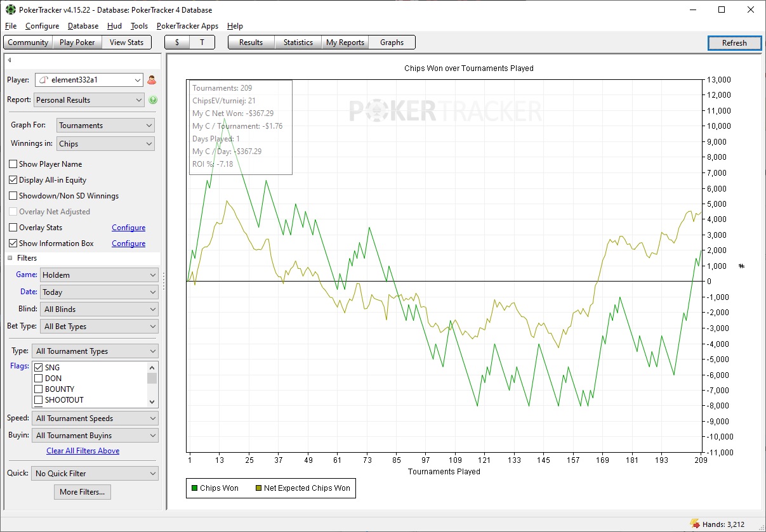Click the Flags list scroll-up arrow
This screenshot has height=532, width=766.
click(152, 368)
